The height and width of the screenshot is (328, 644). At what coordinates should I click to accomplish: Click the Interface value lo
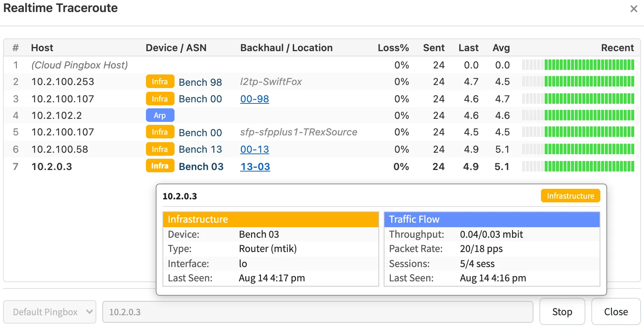243,264
